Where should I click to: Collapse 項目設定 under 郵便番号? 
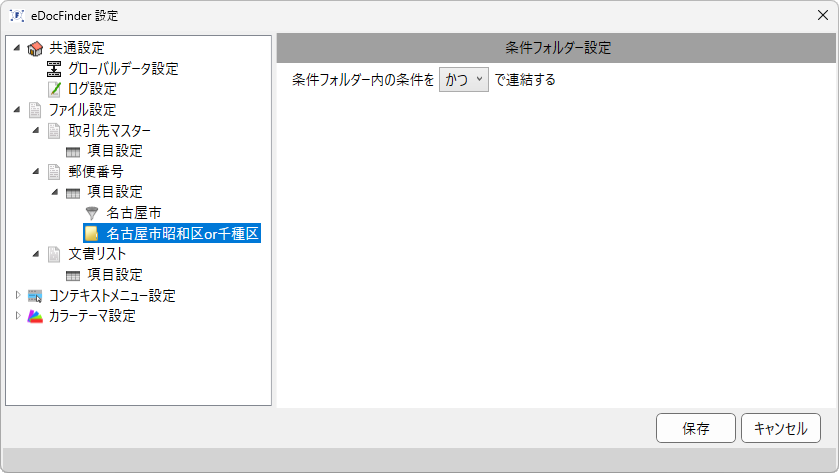click(x=55, y=192)
